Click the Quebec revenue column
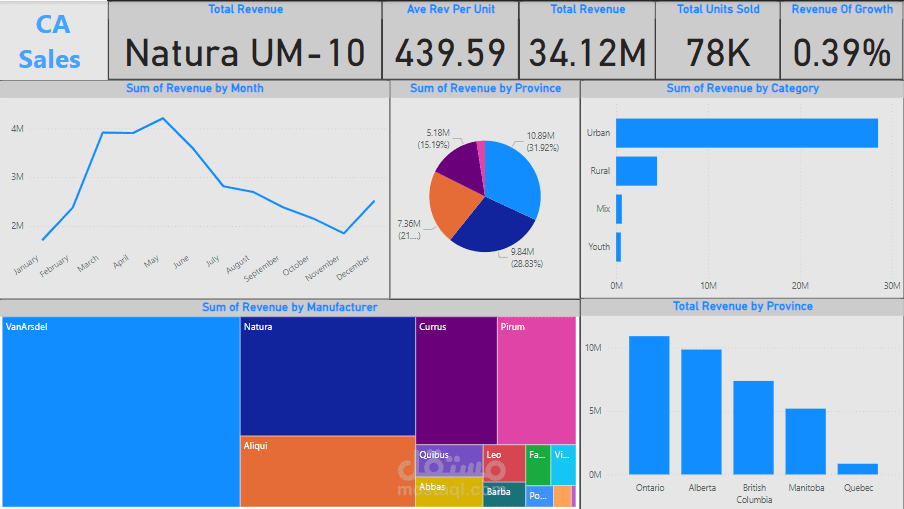Viewport: 904px width, 509px height. click(x=858, y=469)
